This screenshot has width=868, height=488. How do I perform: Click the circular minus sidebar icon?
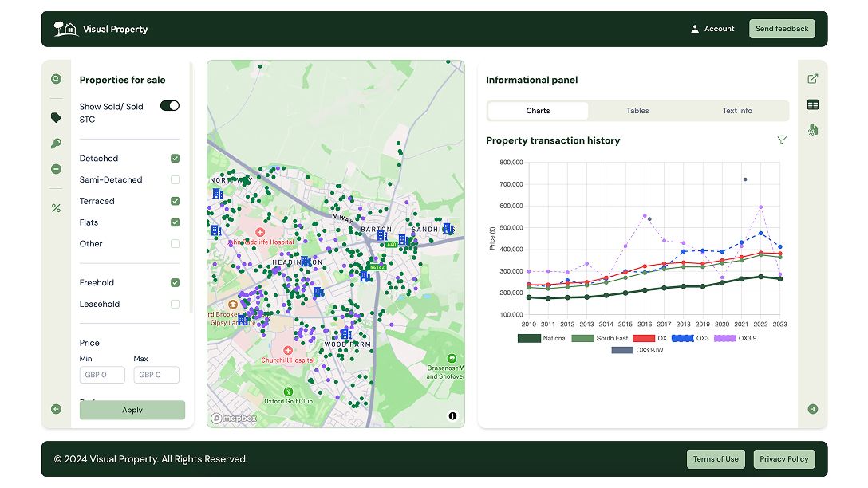tap(56, 169)
